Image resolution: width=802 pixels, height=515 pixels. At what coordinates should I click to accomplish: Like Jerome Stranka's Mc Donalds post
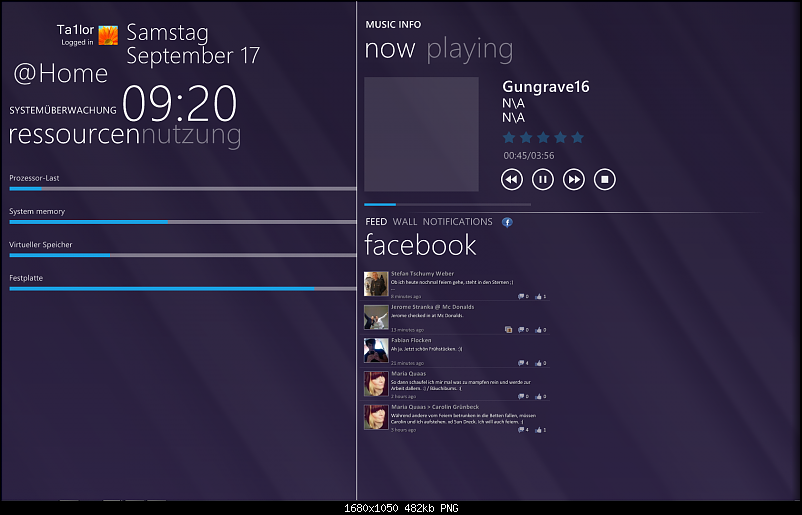pos(540,330)
